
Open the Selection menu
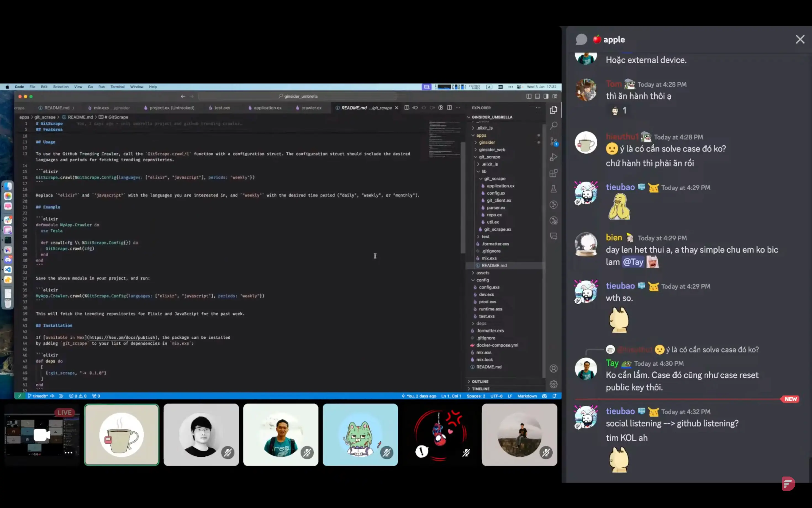pyautogui.click(x=60, y=87)
